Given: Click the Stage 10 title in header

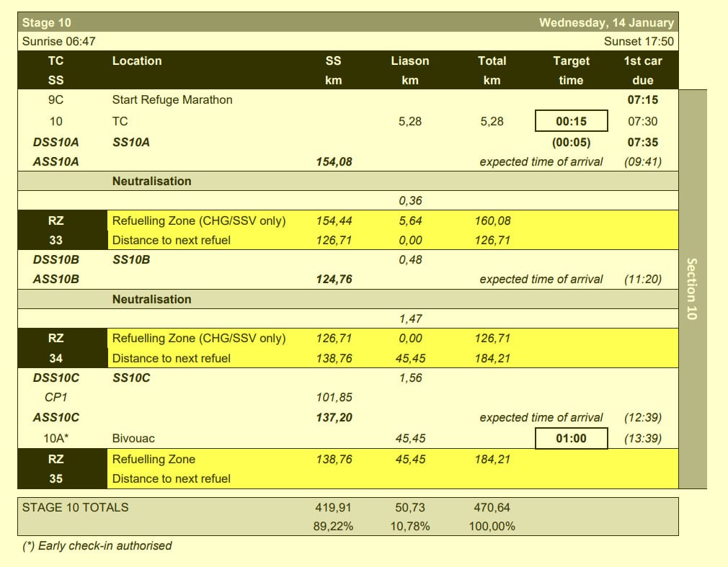Looking at the screenshot, I should [x=47, y=23].
